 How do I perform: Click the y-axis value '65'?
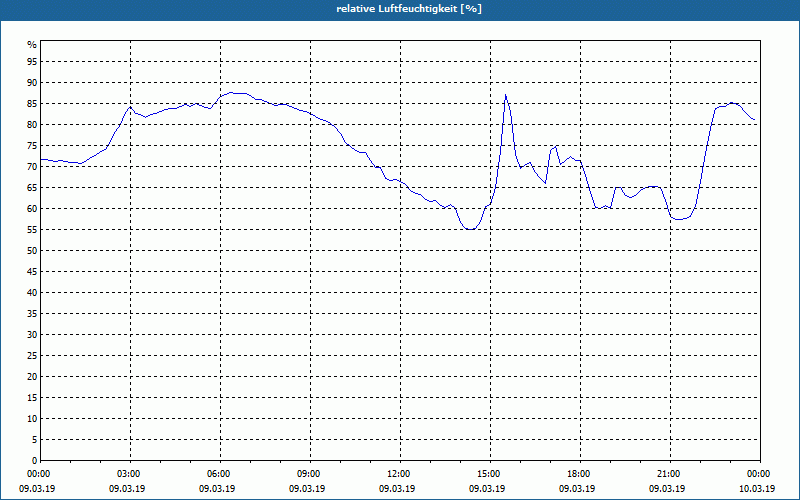(x=32, y=188)
